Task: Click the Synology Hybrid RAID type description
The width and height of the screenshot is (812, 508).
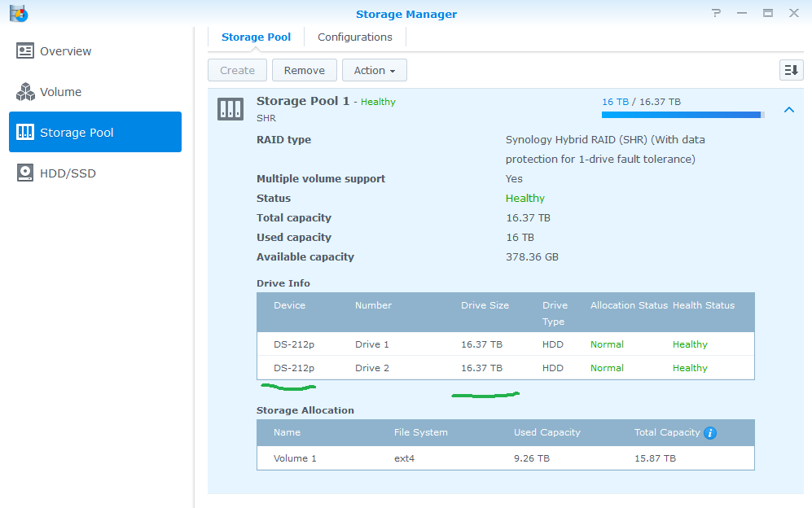Action: (x=605, y=149)
